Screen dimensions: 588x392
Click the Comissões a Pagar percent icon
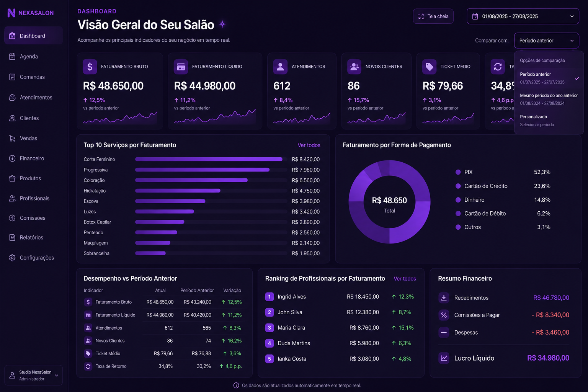click(444, 315)
